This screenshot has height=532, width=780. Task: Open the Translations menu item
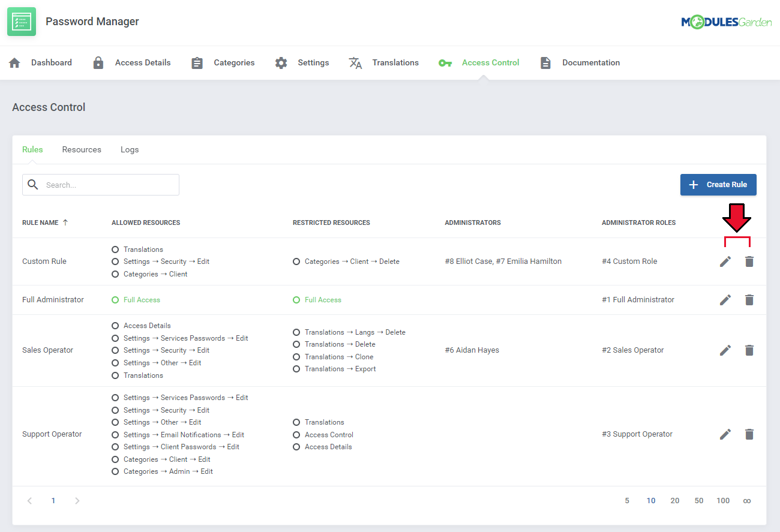point(395,62)
